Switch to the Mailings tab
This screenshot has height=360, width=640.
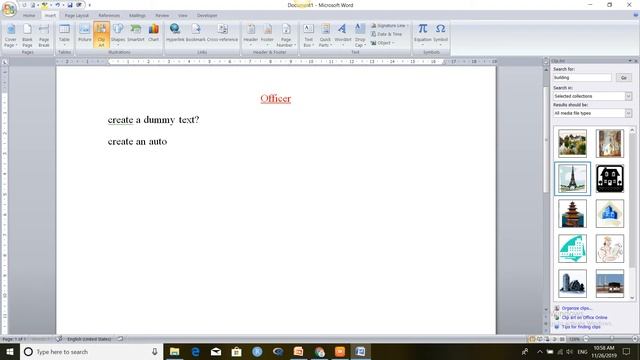tap(137, 16)
